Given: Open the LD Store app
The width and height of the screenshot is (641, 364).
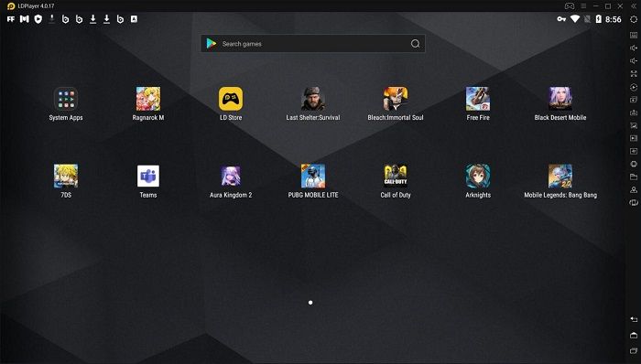Looking at the screenshot, I should 231,99.
